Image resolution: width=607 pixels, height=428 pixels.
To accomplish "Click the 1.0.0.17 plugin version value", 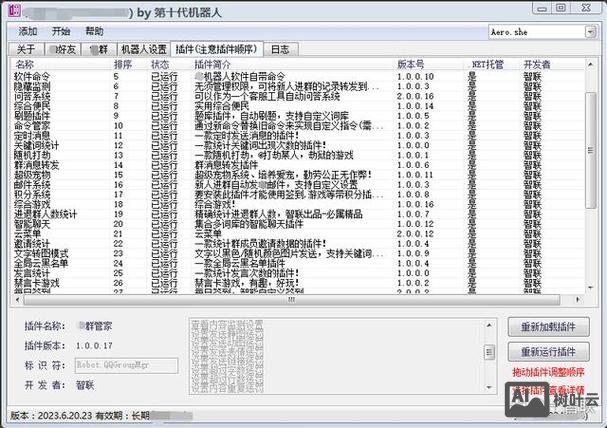I will point(94,346).
